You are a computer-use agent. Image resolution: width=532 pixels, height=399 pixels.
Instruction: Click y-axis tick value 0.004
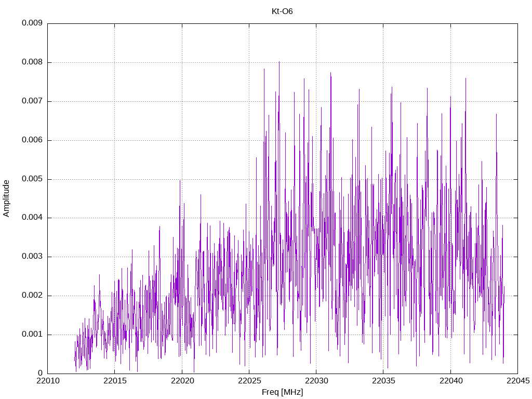tap(32, 218)
